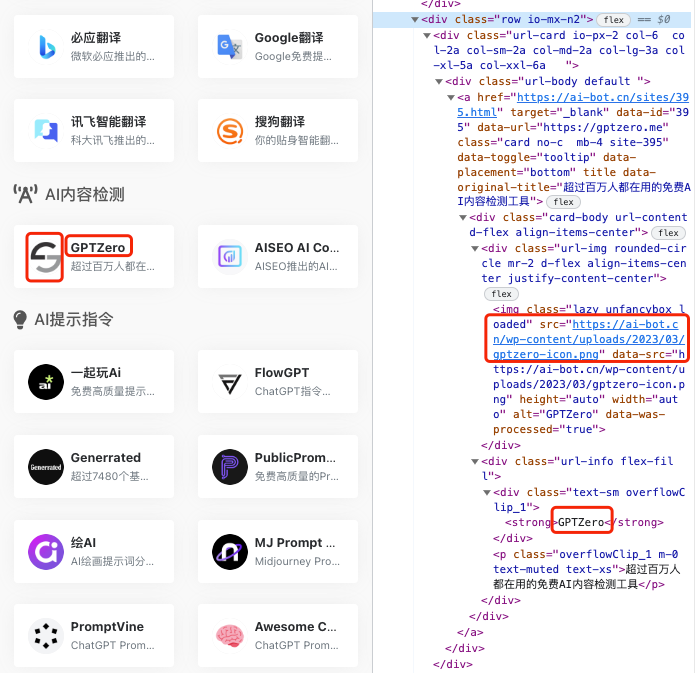Image resolution: width=695 pixels, height=673 pixels.
Task: Click the iFlytek translate logo icon
Action: [x=46, y=131]
